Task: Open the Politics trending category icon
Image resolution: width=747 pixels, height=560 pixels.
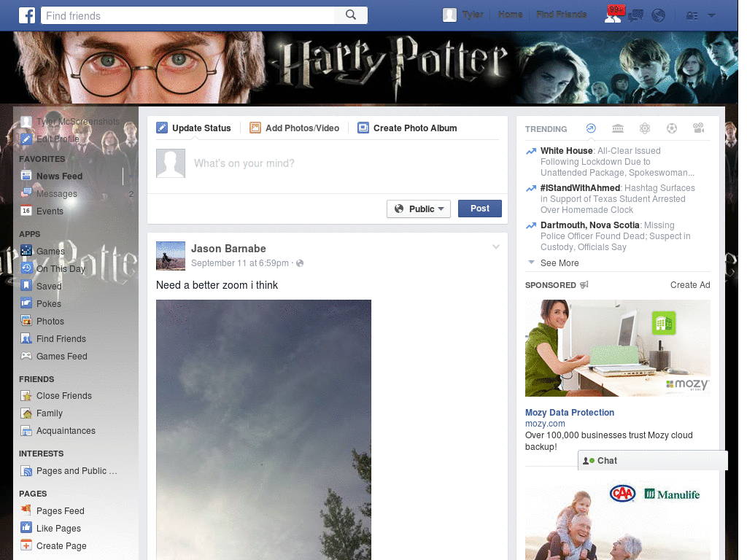Action: pos(618,128)
